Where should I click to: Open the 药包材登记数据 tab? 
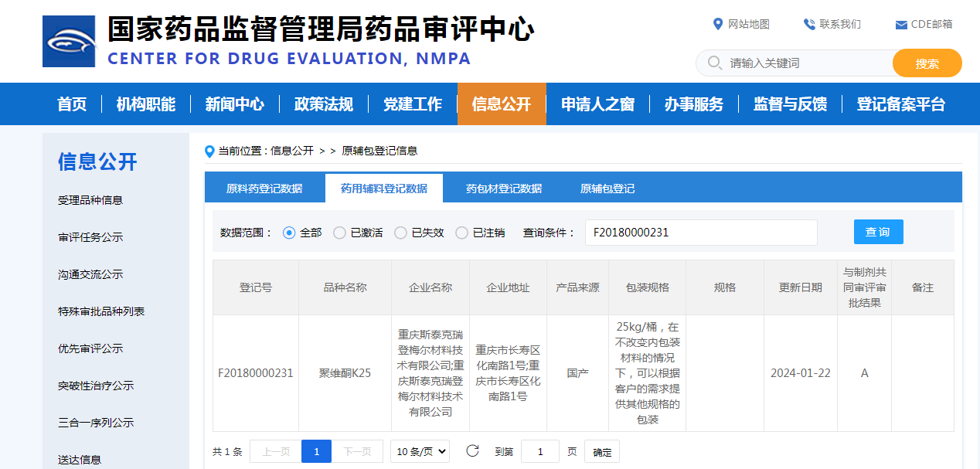(x=504, y=189)
